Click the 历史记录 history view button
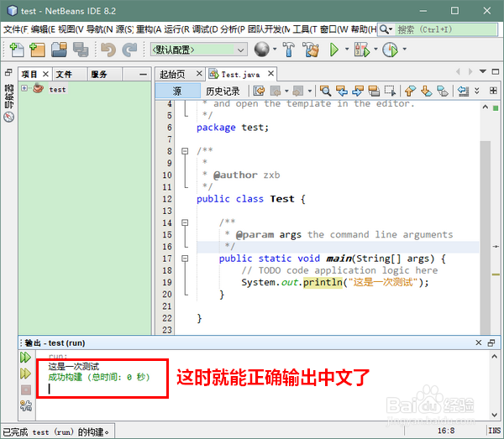This screenshot has width=504, height=439. (x=223, y=91)
